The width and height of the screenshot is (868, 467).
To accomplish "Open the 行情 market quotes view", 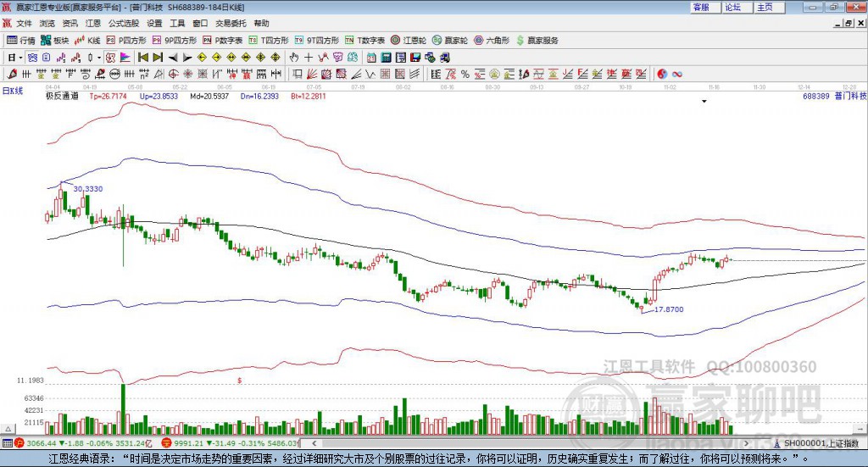I will pyautogui.click(x=21, y=41).
